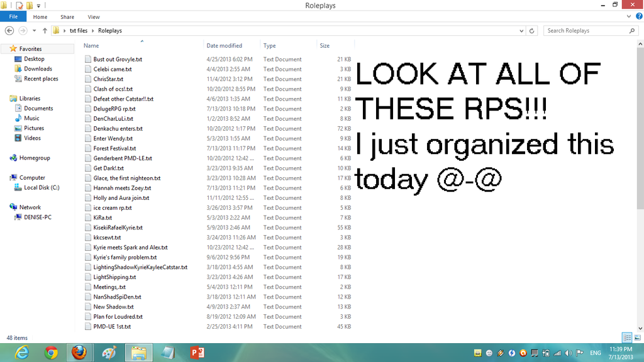Launch Firefox from the taskbar
Screen dimensions: 644x362
(79, 353)
